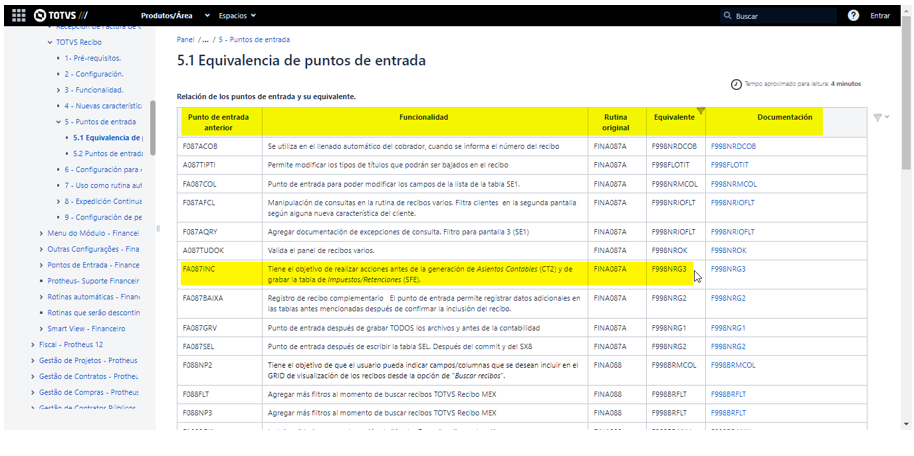Open the Espacios menu
This screenshot has width=914, height=456.
tap(237, 16)
